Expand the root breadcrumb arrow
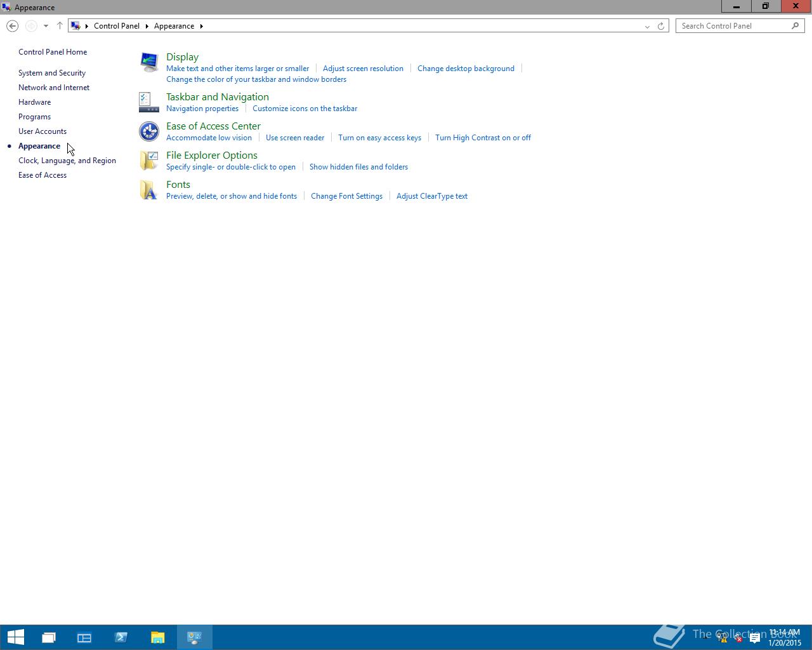This screenshot has width=812, height=650. [x=87, y=26]
